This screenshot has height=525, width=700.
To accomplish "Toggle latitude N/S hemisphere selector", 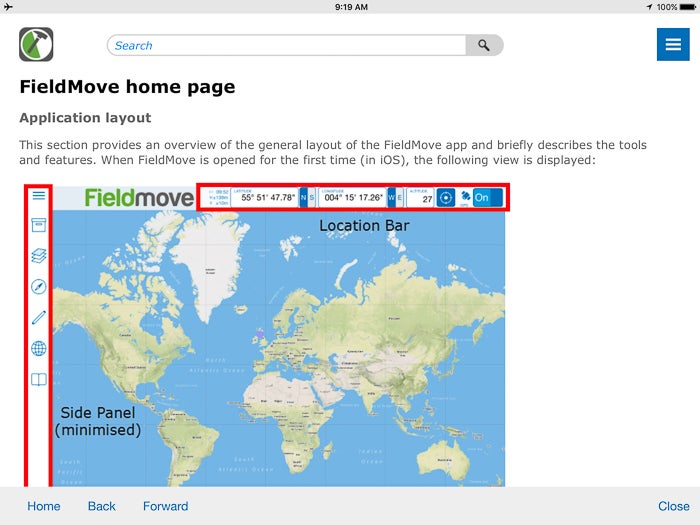I will point(308,197).
